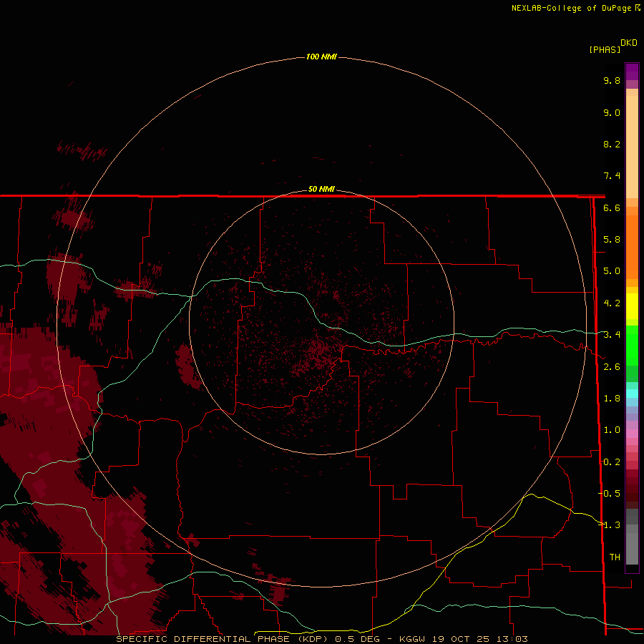Select the 2.6 legend value
The width and height of the screenshot is (644, 644).
coord(612,367)
